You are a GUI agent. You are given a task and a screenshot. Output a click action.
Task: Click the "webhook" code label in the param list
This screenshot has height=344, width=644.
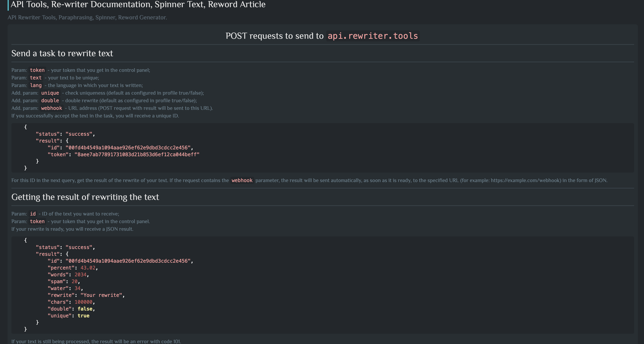click(x=52, y=108)
